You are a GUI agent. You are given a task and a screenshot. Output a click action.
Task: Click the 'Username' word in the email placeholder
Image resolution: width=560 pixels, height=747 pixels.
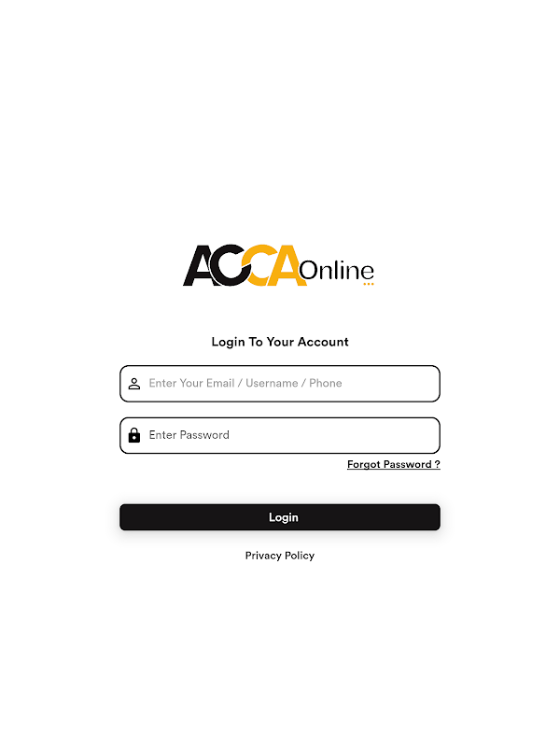click(x=272, y=383)
